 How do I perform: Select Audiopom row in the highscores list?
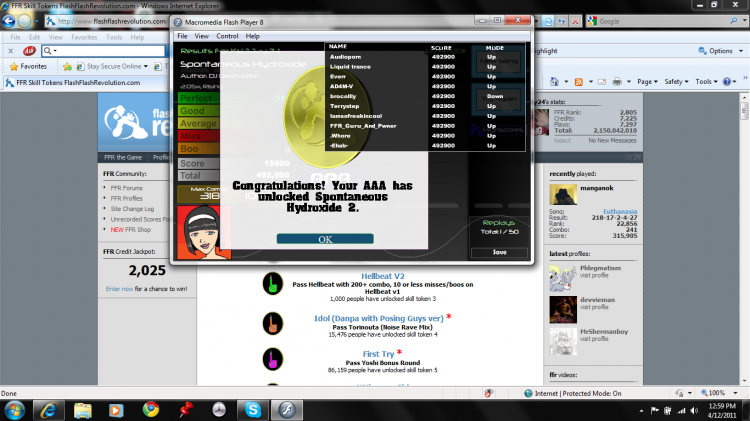coord(425,56)
